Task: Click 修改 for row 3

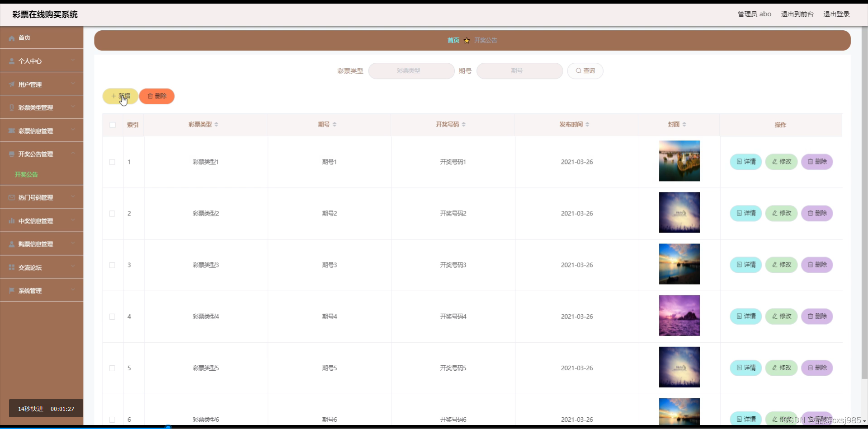Action: pos(781,265)
